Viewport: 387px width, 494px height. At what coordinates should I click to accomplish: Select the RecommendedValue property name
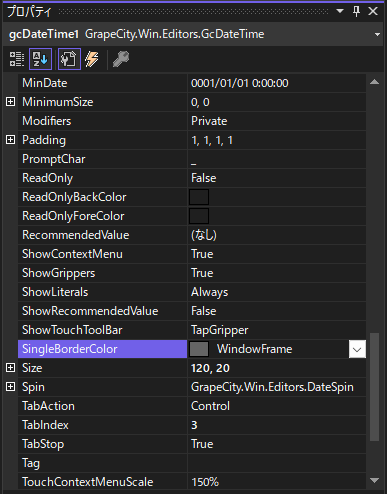coord(76,235)
